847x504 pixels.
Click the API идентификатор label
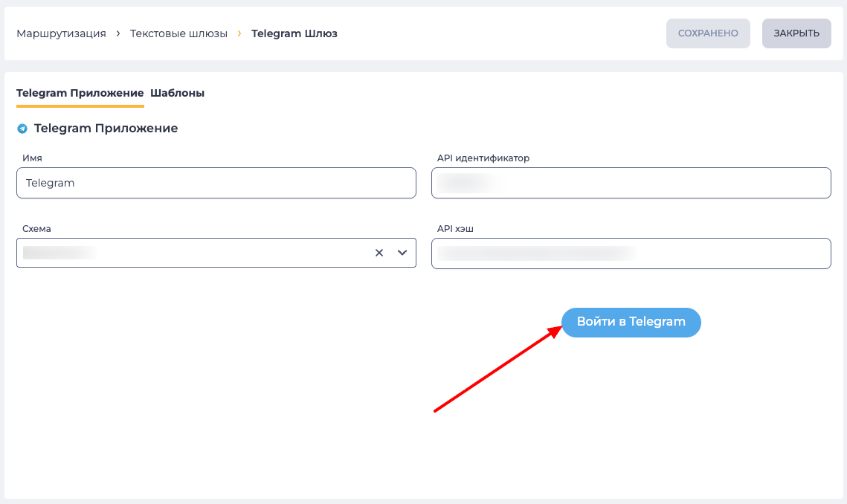point(483,158)
